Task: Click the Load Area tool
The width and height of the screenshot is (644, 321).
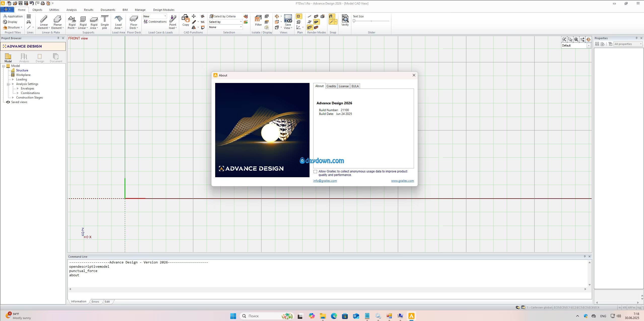Action: point(118,22)
